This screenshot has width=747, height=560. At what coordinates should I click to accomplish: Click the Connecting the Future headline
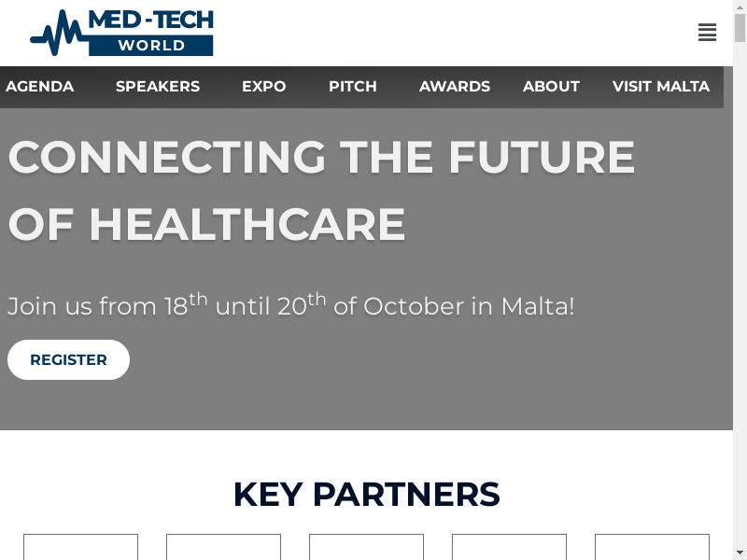(321, 190)
